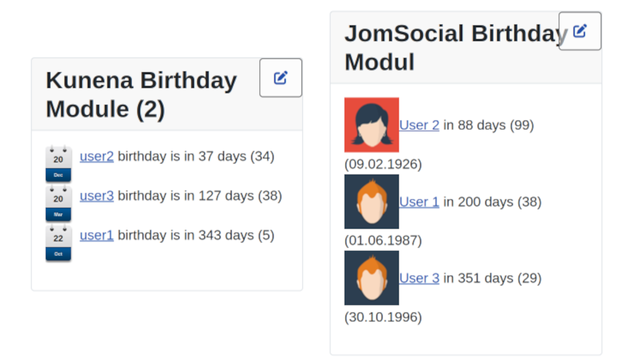Open user2 profile link in Kunena module
The image size is (640, 360).
point(97,156)
